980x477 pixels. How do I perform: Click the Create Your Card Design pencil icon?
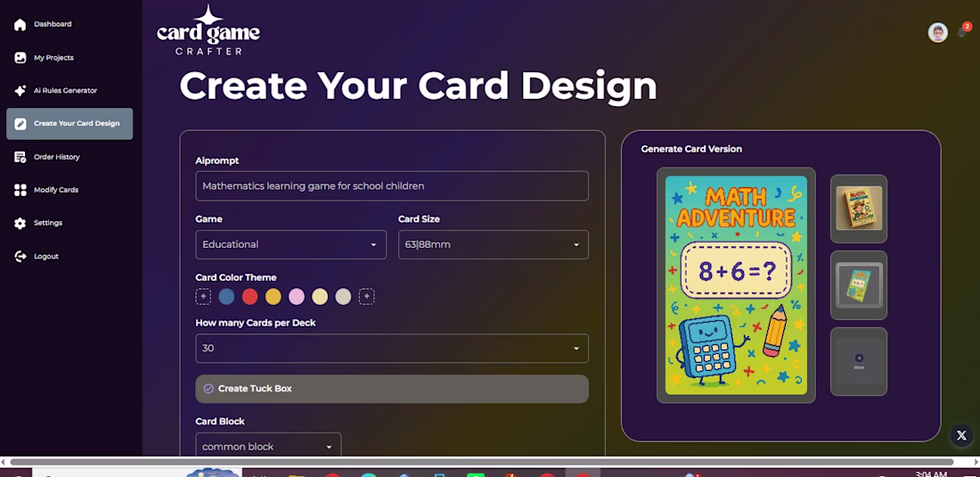(x=20, y=124)
